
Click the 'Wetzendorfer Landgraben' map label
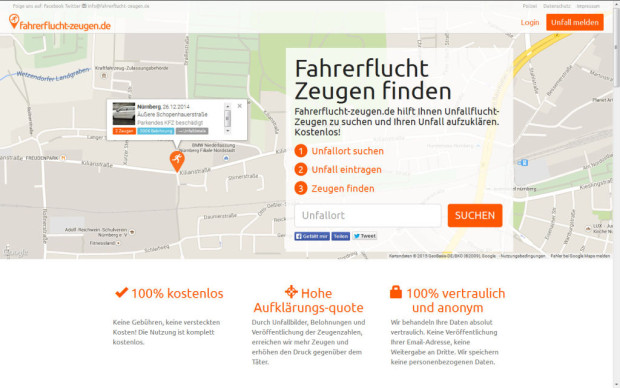pyautogui.click(x=53, y=75)
